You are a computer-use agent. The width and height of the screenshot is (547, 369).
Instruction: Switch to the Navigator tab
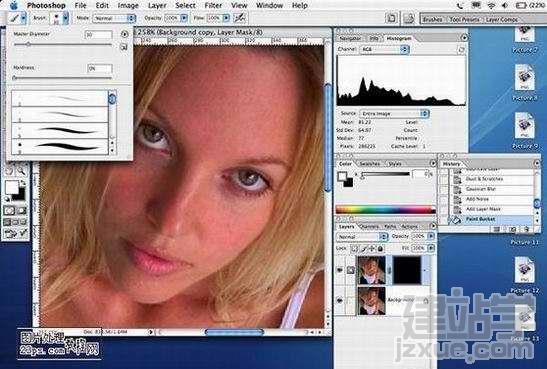coord(350,38)
